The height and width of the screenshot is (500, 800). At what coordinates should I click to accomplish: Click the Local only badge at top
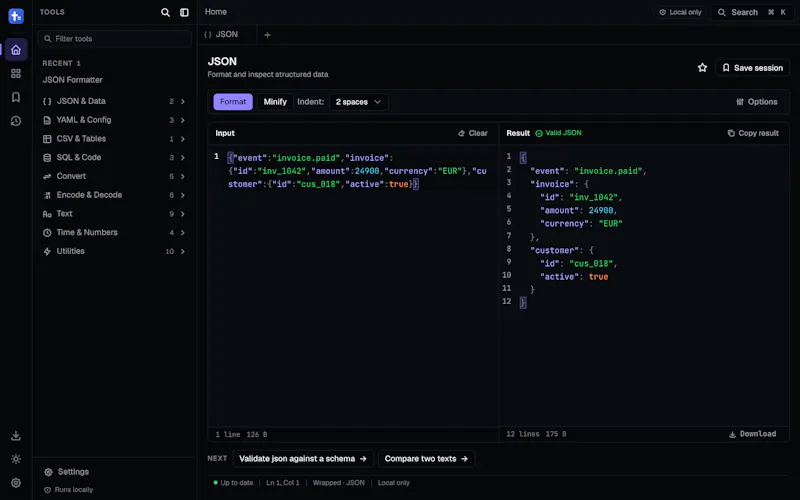(x=681, y=12)
